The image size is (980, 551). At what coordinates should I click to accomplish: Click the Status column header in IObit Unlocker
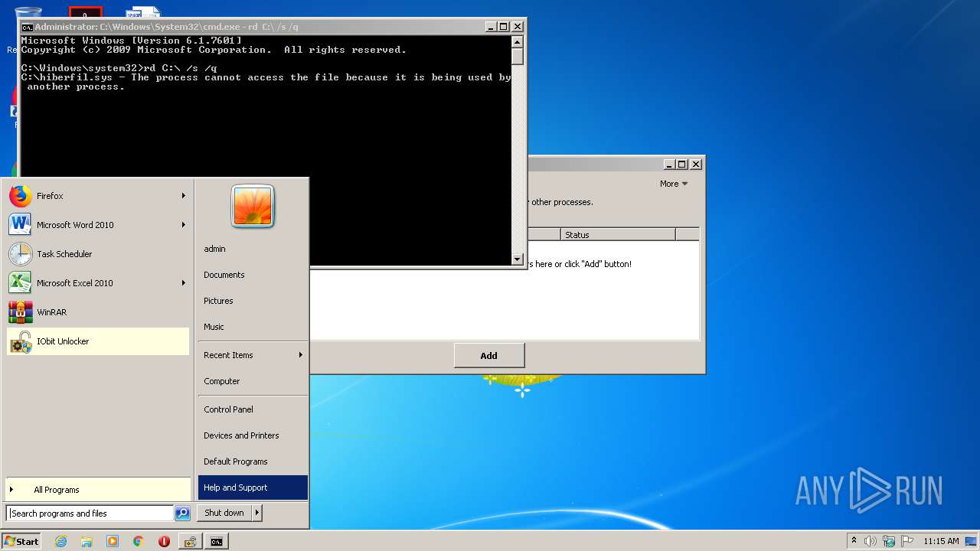[x=619, y=235]
